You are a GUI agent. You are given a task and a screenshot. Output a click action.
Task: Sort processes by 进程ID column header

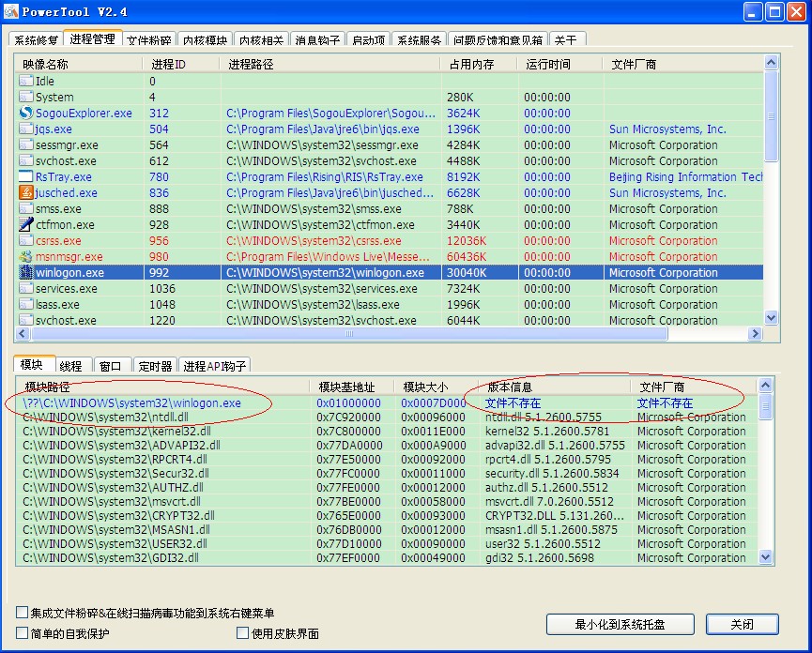(181, 64)
